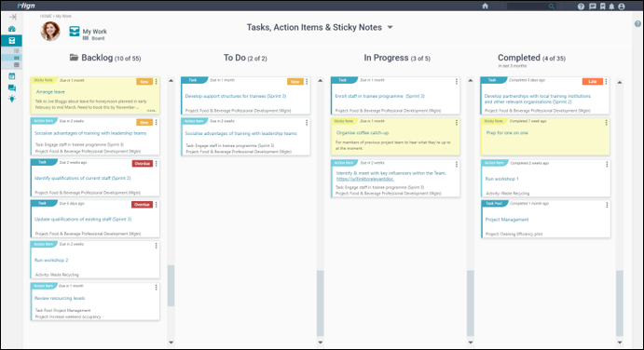Open menu on Prep for one on one note
This screenshot has width=644, height=350.
[x=606, y=123]
